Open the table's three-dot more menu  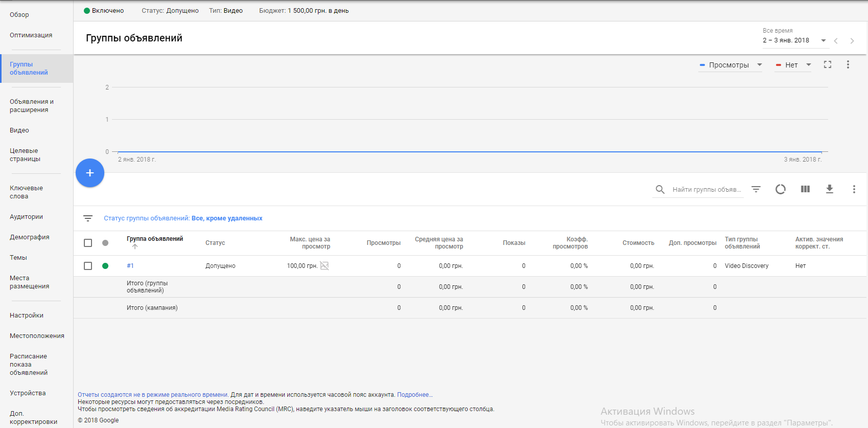[x=854, y=189]
